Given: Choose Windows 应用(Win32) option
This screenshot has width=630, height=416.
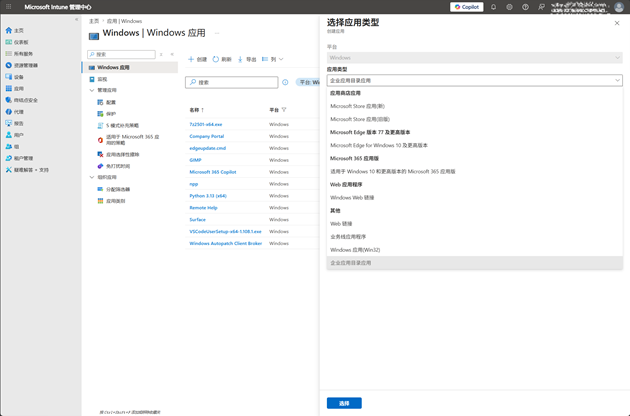Looking at the screenshot, I should click(x=475, y=250).
